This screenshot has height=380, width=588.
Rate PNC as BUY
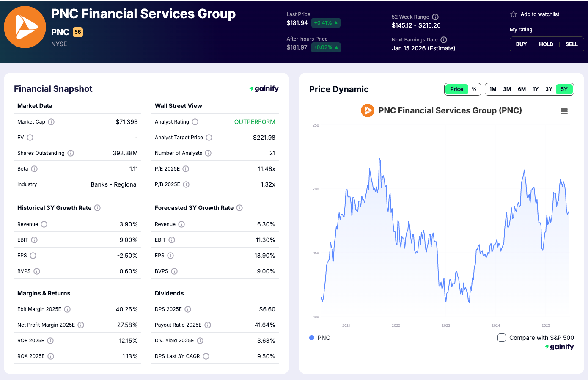point(521,44)
